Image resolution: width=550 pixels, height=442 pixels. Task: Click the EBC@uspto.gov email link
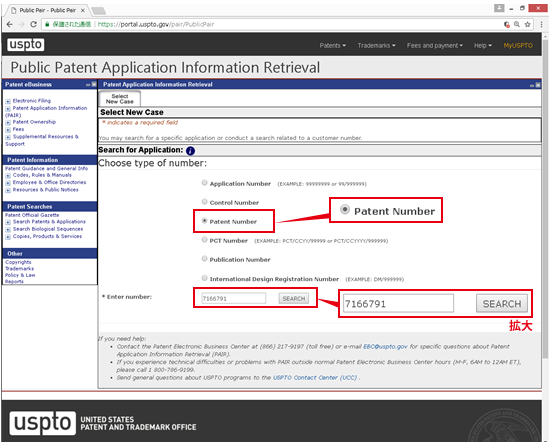(385, 347)
